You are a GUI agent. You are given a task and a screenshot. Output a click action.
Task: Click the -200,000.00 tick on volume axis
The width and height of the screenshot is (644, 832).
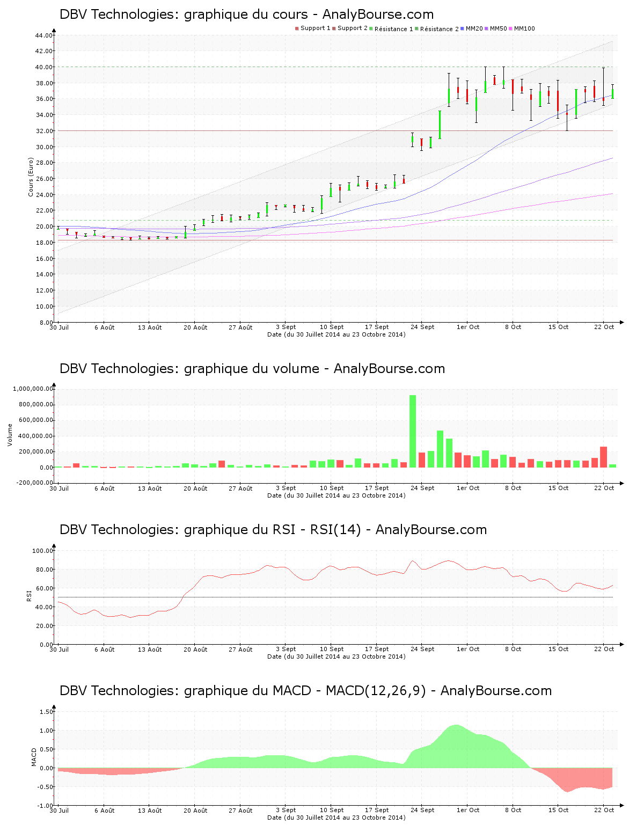[x=33, y=483]
